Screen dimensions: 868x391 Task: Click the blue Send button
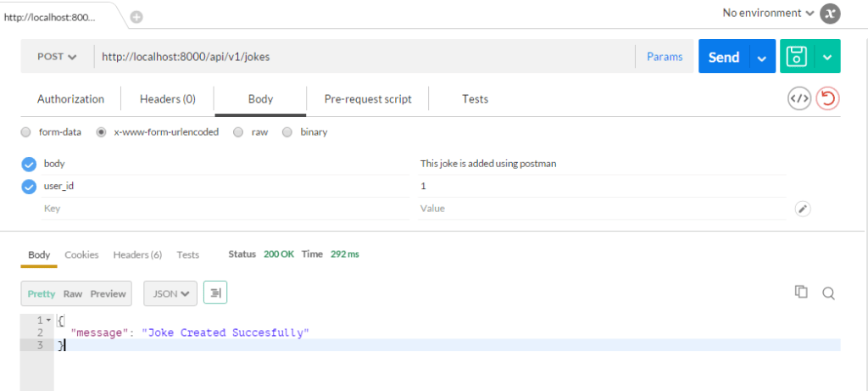723,57
